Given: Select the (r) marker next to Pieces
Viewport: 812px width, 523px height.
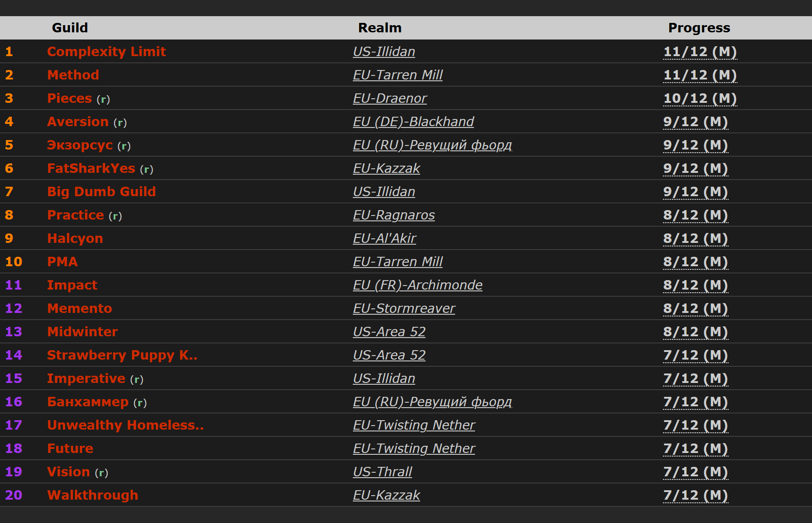Looking at the screenshot, I should (x=103, y=99).
